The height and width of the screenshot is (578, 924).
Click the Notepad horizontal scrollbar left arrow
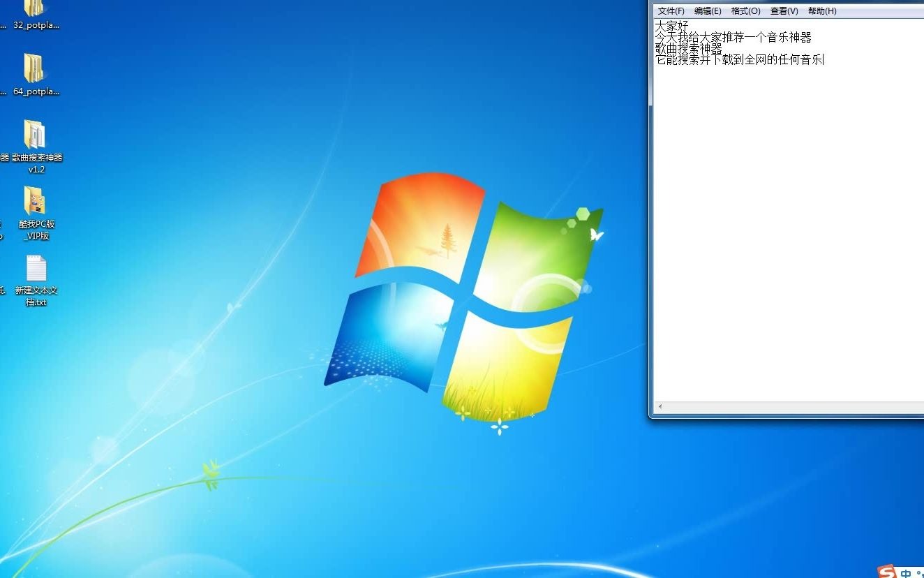[x=660, y=407]
